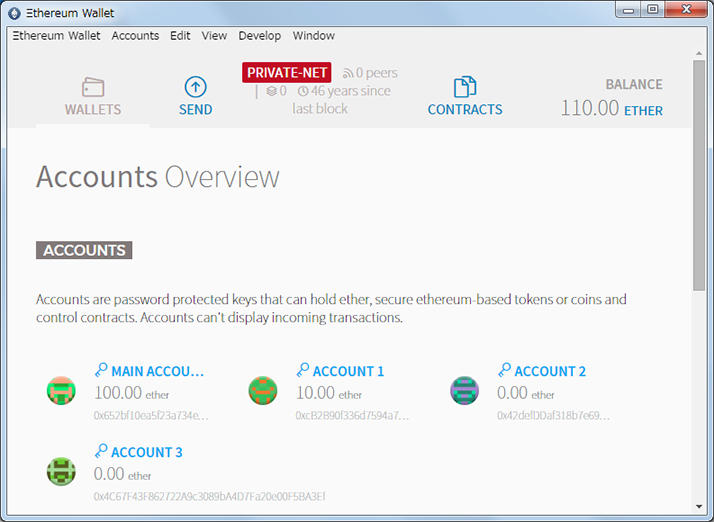Click the Ethereum app icon in title bar
714x522 pixels.
tap(15, 13)
